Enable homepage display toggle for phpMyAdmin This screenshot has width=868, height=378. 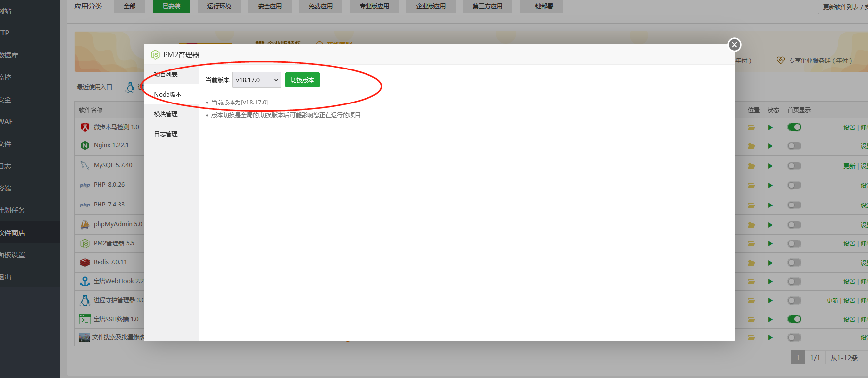794,225
